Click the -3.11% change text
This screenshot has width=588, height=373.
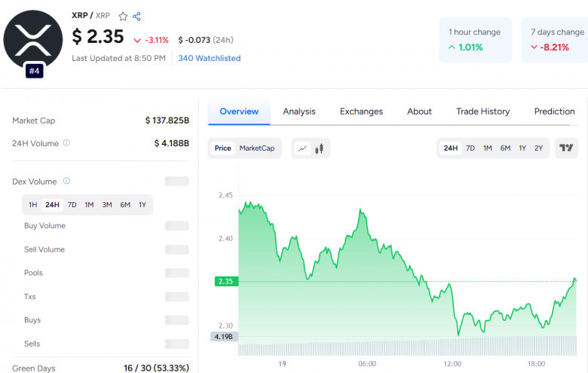pyautogui.click(x=157, y=40)
